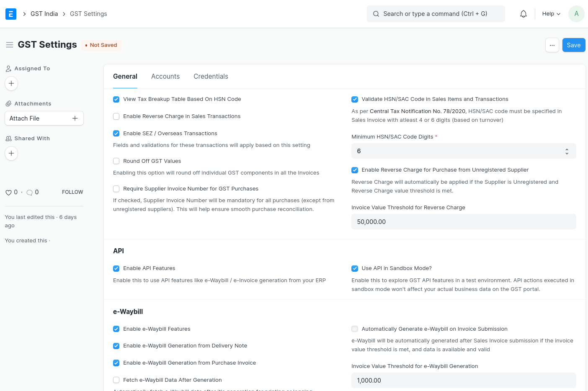The width and height of the screenshot is (588, 391).
Task: Open the Credentials tab
Action: coord(211,77)
